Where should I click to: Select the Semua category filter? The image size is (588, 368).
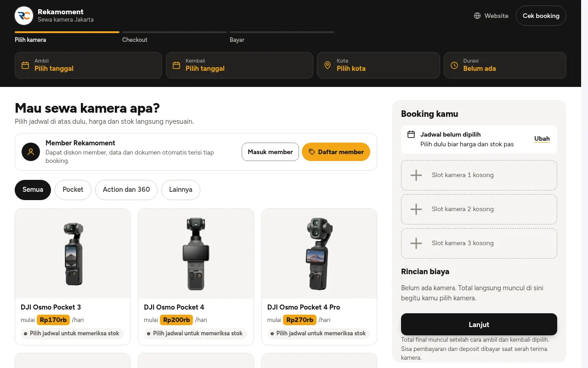click(x=33, y=190)
